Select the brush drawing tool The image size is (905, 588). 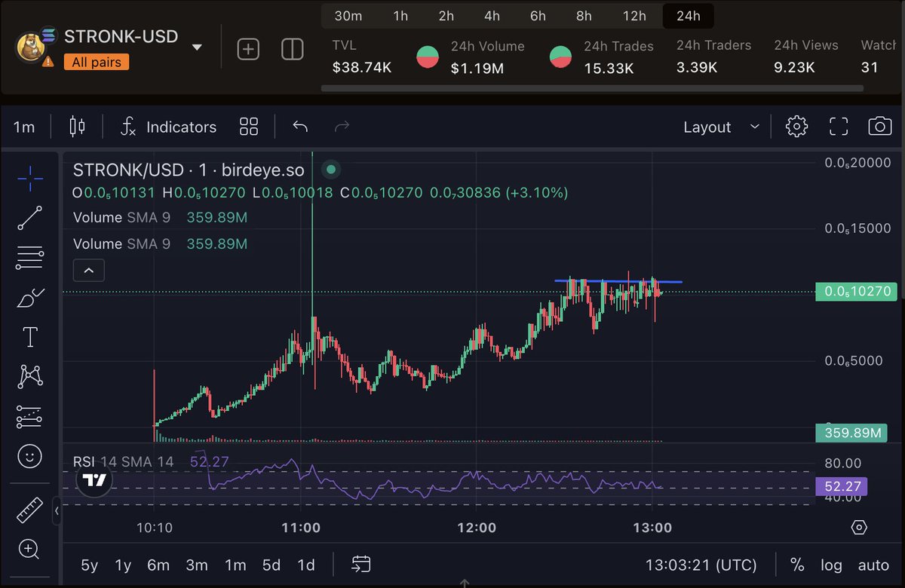[30, 298]
